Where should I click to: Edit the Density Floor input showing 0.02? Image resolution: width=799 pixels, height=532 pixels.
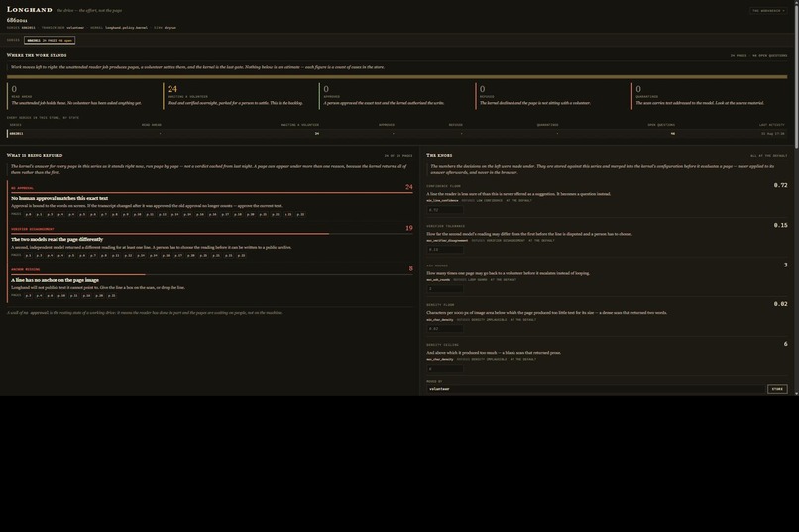pyautogui.click(x=445, y=328)
